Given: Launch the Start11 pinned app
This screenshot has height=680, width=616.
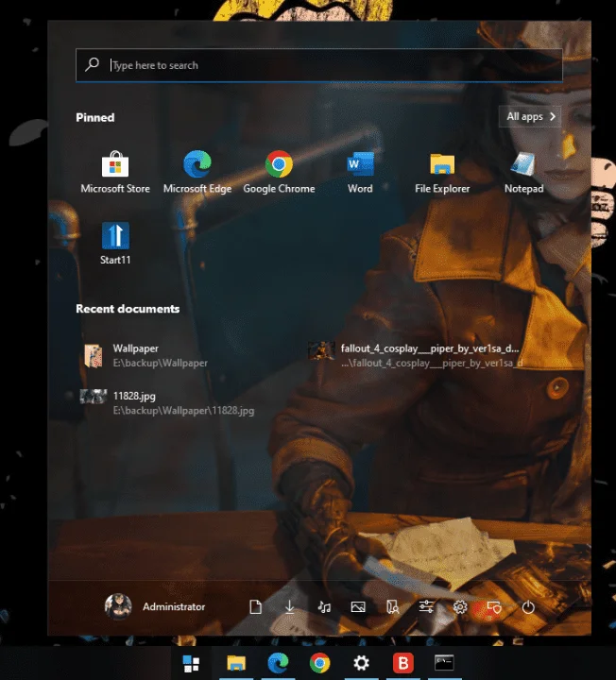Looking at the screenshot, I should coord(115,244).
